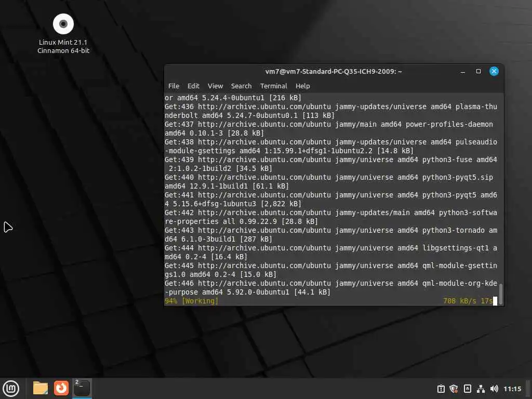Viewport: 532px width, 399px height.
Task: Open the Edit menu in Terminal
Action: tap(193, 86)
